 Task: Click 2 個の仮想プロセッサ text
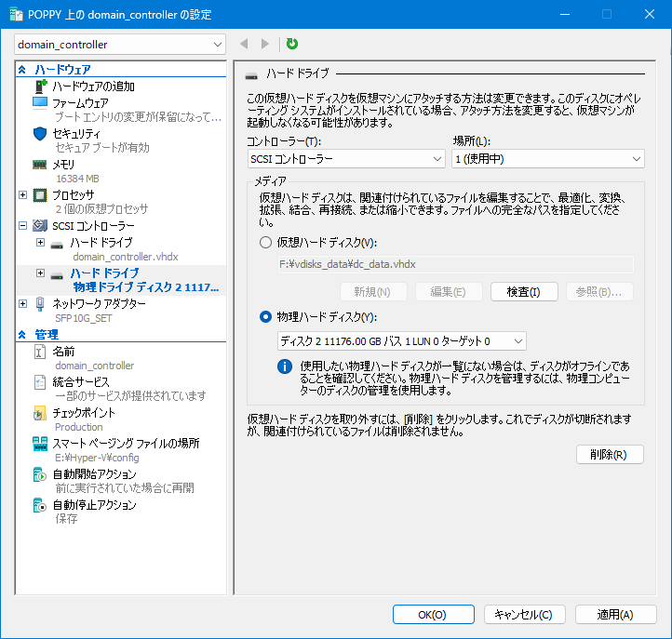click(102, 209)
